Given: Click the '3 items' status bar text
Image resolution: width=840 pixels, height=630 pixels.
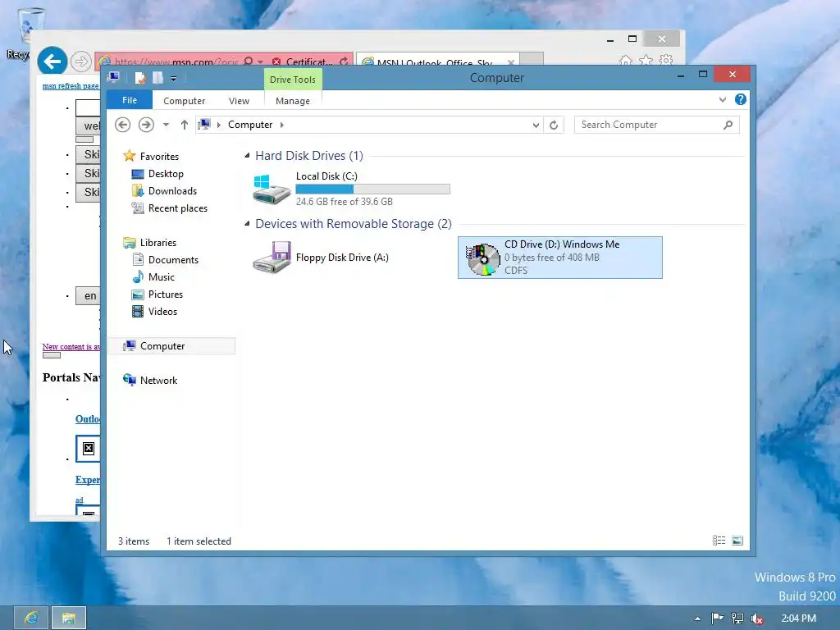Looking at the screenshot, I should coord(134,541).
